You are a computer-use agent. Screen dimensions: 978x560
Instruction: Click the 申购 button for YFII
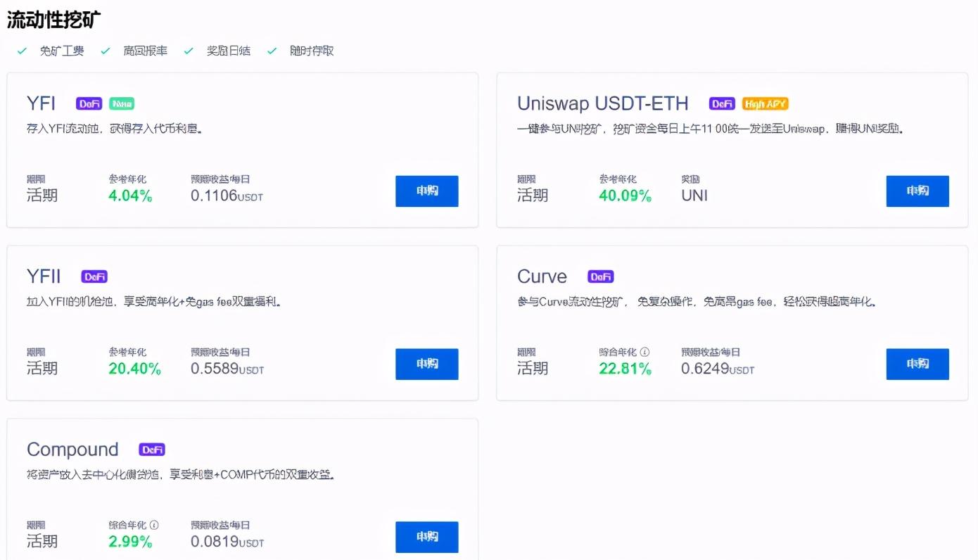pyautogui.click(x=427, y=364)
